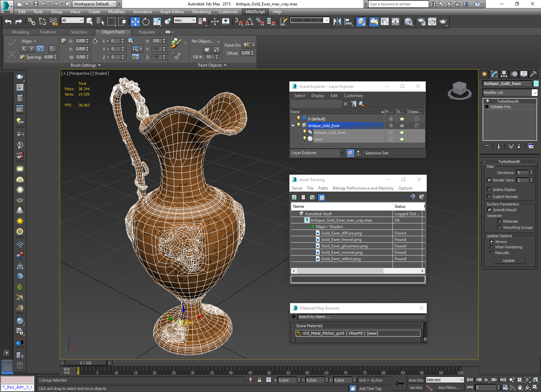Open the Rendering menu
The height and width of the screenshot is (392, 541).
(201, 12)
